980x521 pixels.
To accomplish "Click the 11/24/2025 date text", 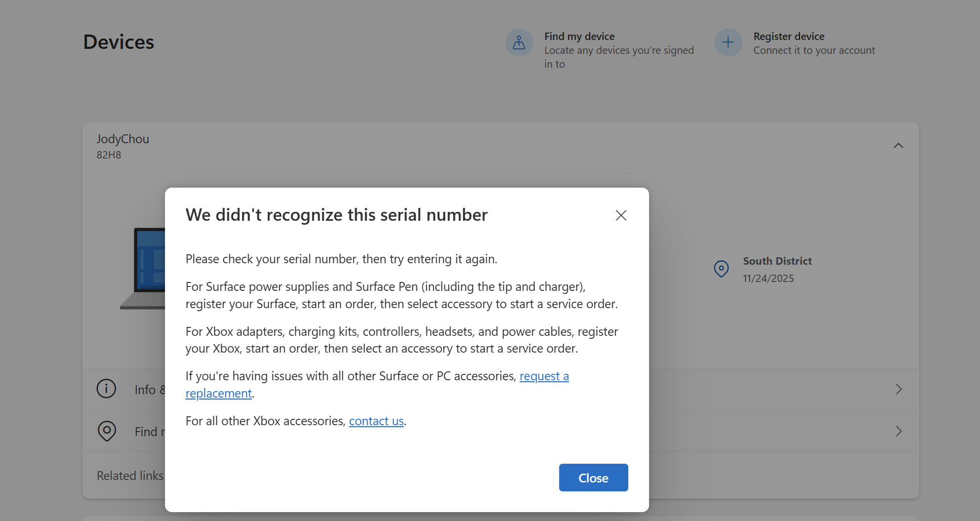I will [769, 279].
